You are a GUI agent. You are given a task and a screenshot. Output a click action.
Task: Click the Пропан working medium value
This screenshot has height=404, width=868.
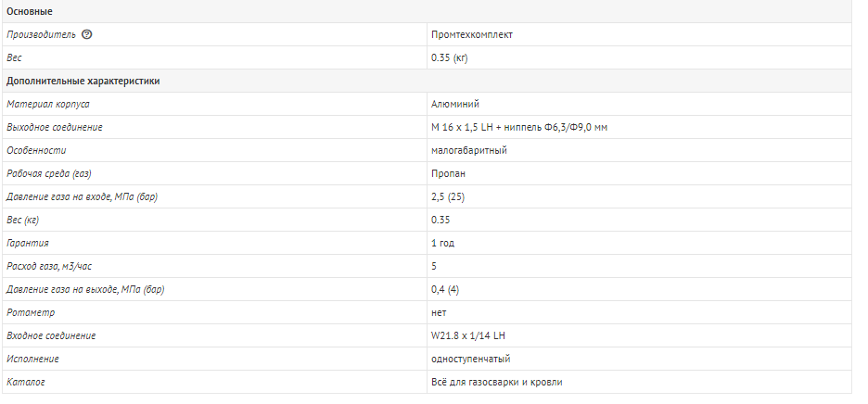[449, 174]
